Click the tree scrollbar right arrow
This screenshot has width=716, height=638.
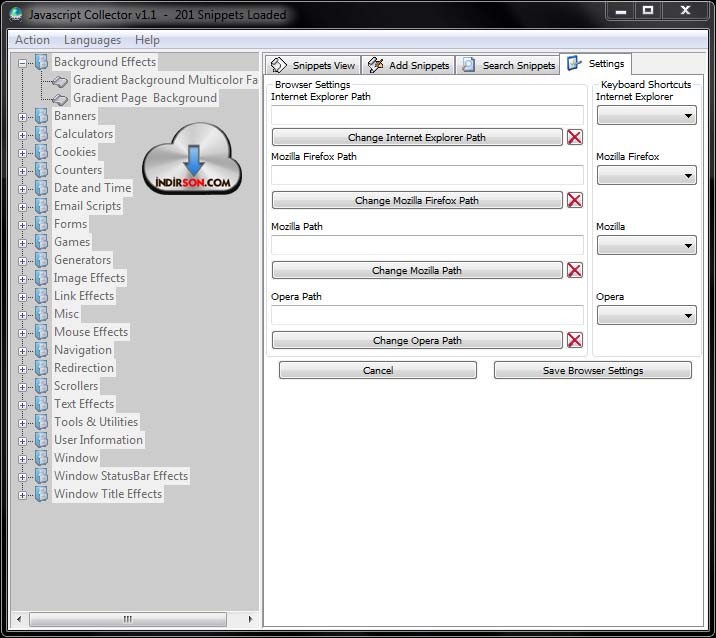pyautogui.click(x=250, y=619)
